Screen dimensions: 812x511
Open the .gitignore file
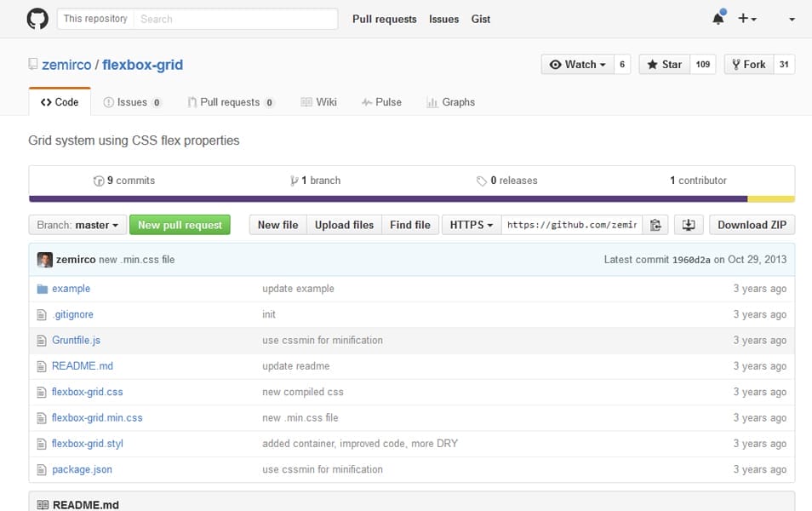tap(72, 314)
